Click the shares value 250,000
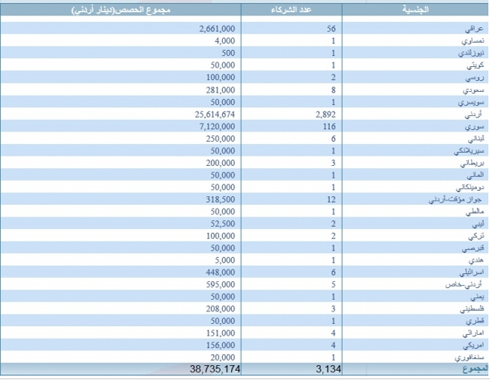Viewport: 490px width, 380px height. (221, 139)
